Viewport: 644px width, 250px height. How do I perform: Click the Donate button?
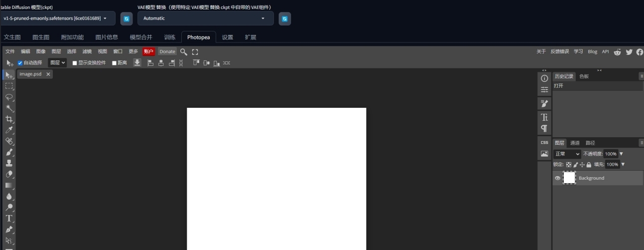(x=167, y=51)
